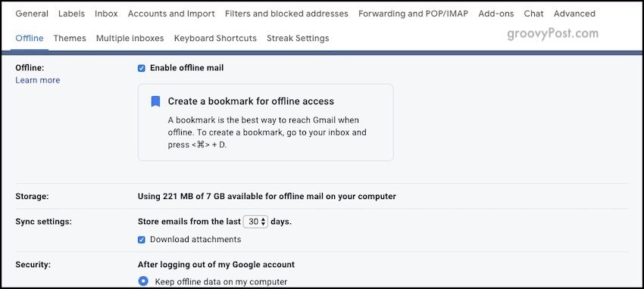Open Filters and blocked addresses tab
644x289 pixels.
click(286, 14)
